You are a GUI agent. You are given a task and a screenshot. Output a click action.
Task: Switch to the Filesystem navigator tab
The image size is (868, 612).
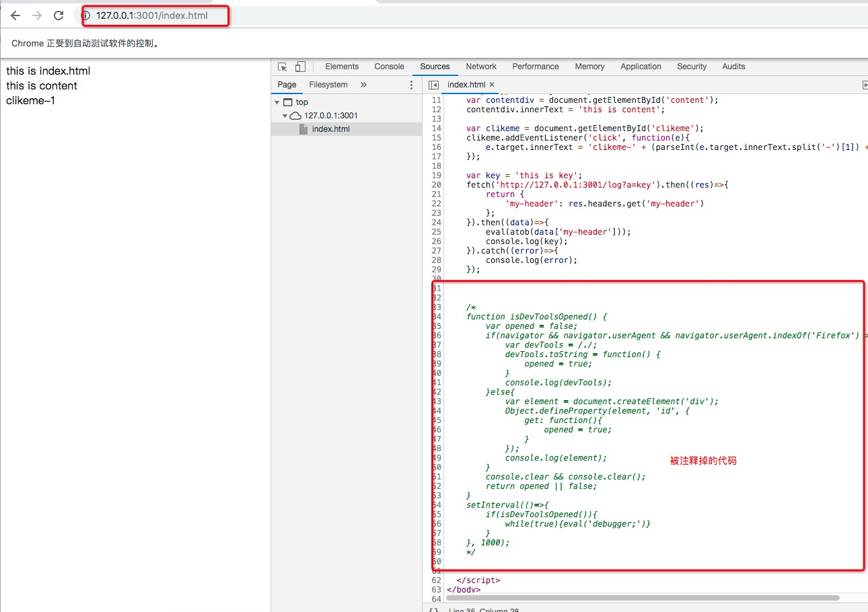coord(328,85)
